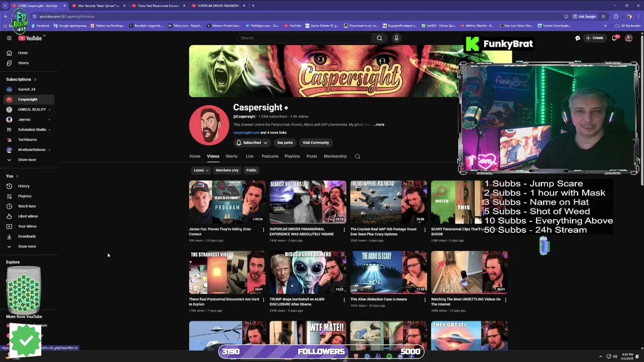Viewport: 644px width, 362px height.
Task: Open options for James Fox video
Action: (x=263, y=230)
